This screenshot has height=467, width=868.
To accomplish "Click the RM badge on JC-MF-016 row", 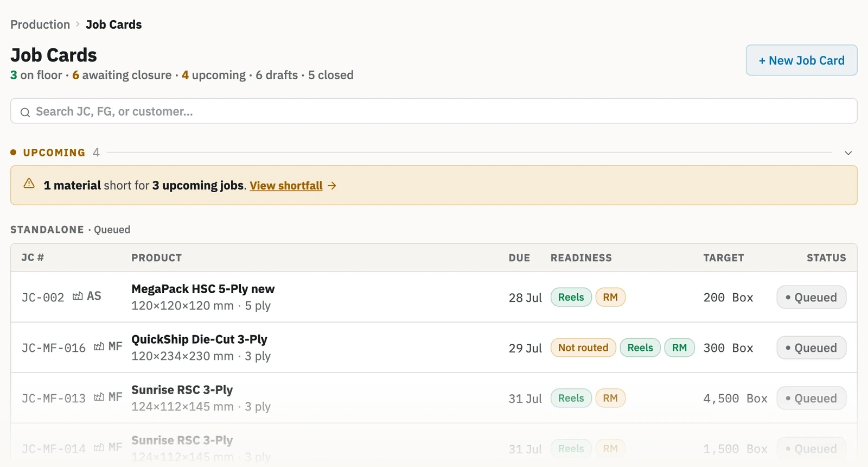I will (x=680, y=348).
